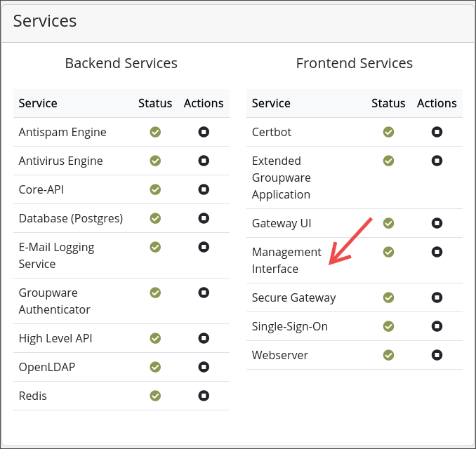476x449 pixels.
Task: Click Frontend table 'Service' column header
Action: (271, 103)
